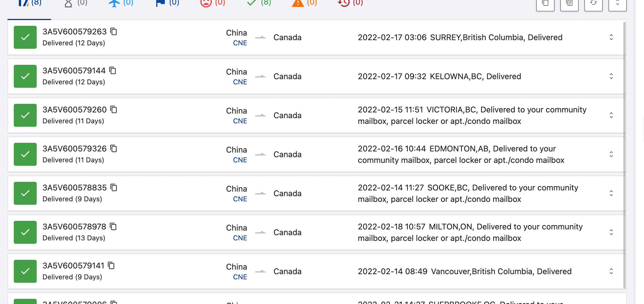Open the expand-all chevron control at top right
Viewport: 644px width, 304px height.
point(617,4)
